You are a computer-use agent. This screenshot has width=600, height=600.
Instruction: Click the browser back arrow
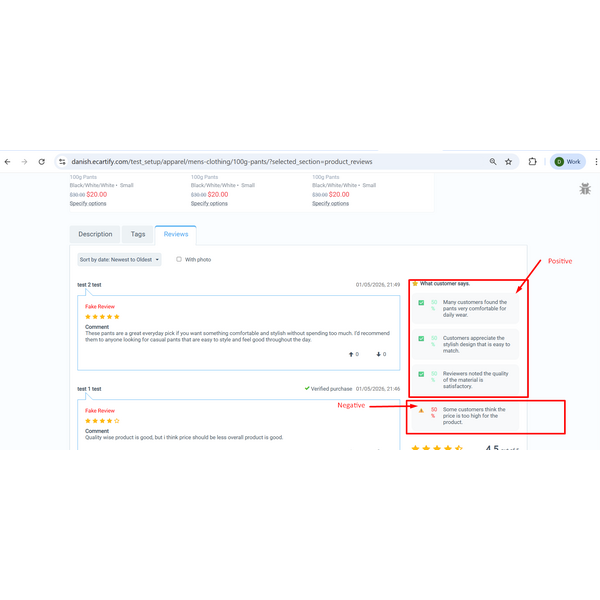pyautogui.click(x=7, y=161)
